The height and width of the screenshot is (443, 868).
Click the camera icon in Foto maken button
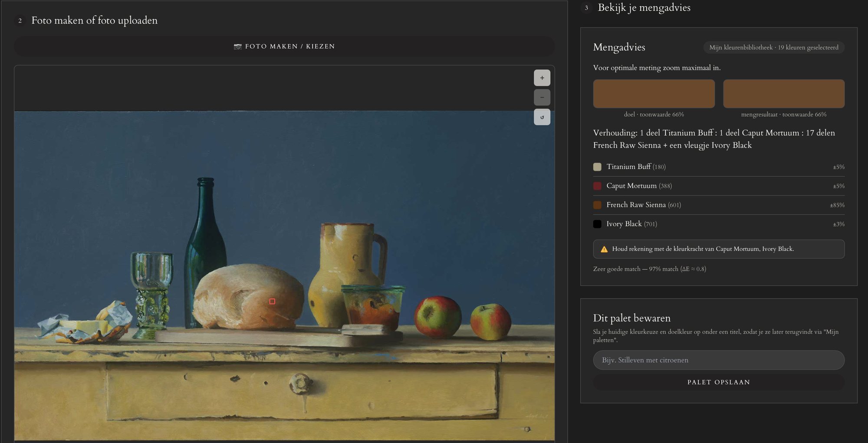pos(238,46)
